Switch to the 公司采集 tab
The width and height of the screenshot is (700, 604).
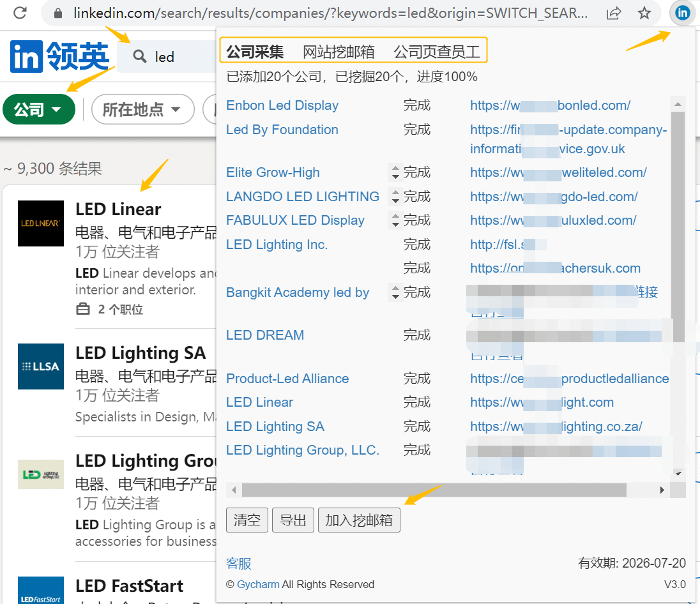tap(255, 52)
